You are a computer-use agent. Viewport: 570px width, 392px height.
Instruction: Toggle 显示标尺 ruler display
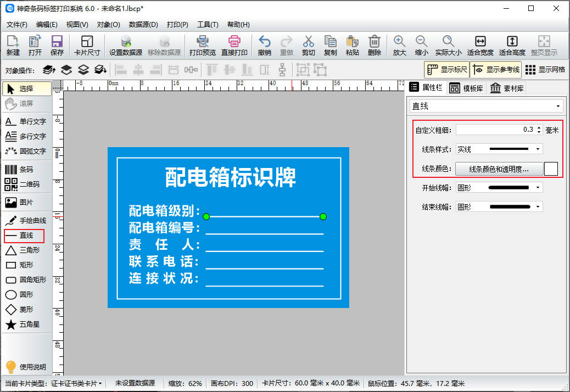click(x=447, y=70)
